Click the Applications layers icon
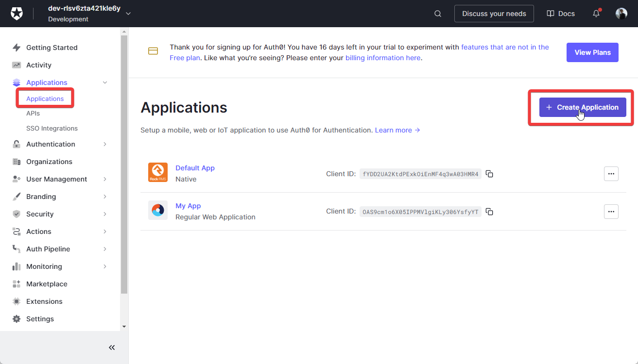Viewport: 638px width, 364px height. coord(17,83)
